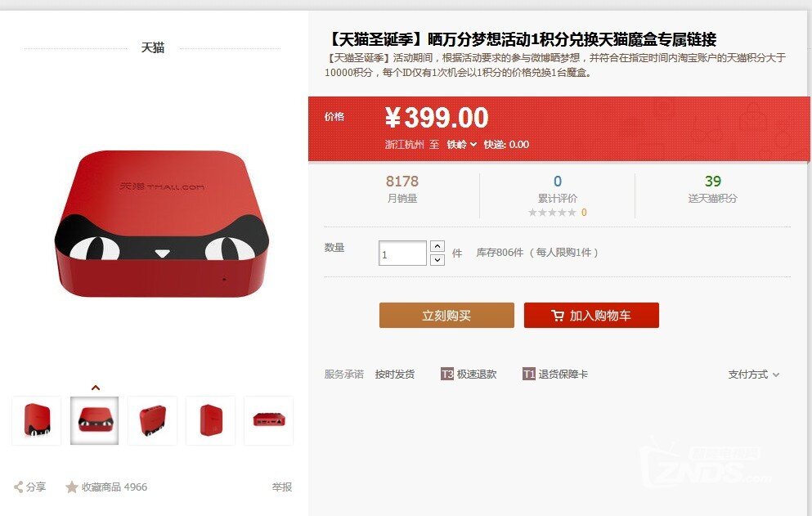The height and width of the screenshot is (516, 812).
Task: Click the 举报 report link
Action: (282, 487)
